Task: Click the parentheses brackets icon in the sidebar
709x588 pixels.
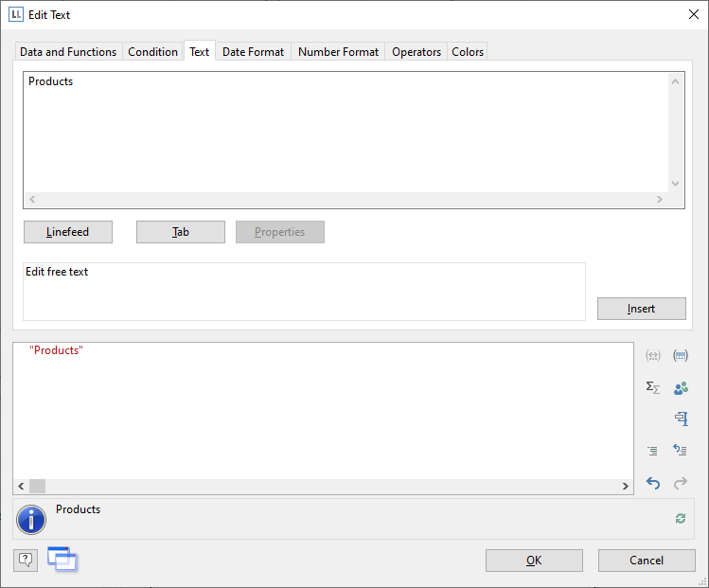Action: click(681, 356)
